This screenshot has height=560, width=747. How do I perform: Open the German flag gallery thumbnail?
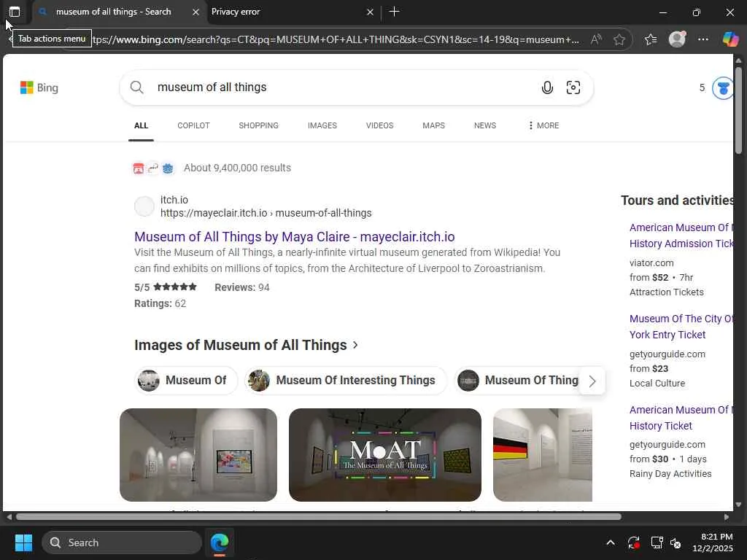click(543, 455)
